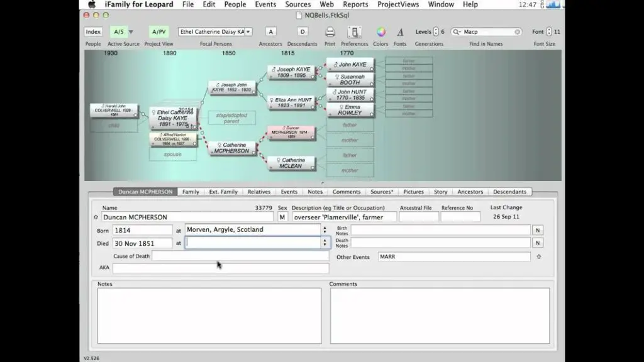Image resolution: width=644 pixels, height=362 pixels.
Task: Open the iFamily for Leopard menu
Action: point(139,4)
